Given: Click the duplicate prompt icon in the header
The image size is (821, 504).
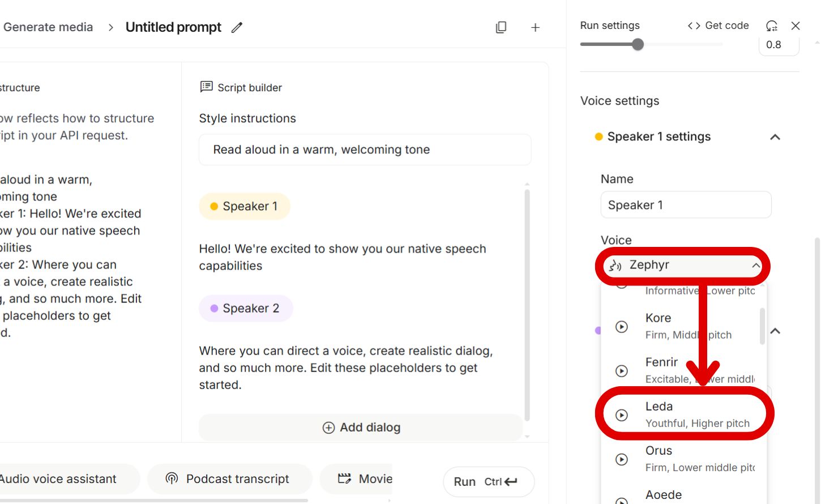Looking at the screenshot, I should [x=501, y=27].
